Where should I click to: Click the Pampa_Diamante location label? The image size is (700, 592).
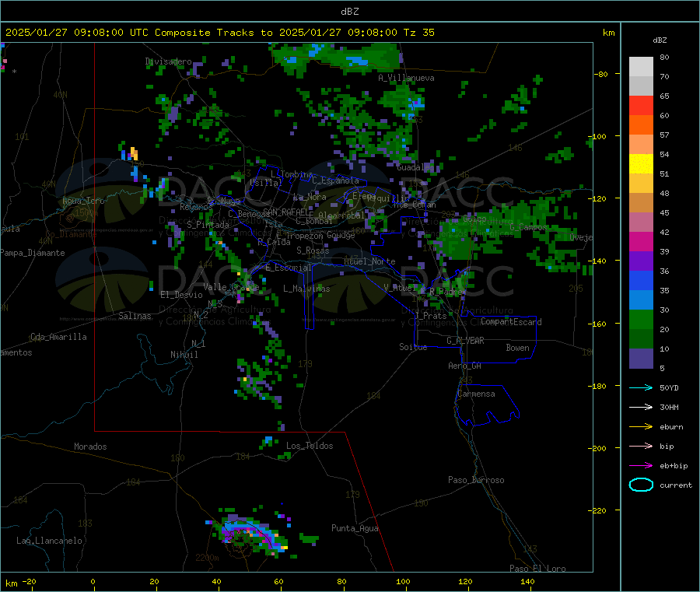33,253
